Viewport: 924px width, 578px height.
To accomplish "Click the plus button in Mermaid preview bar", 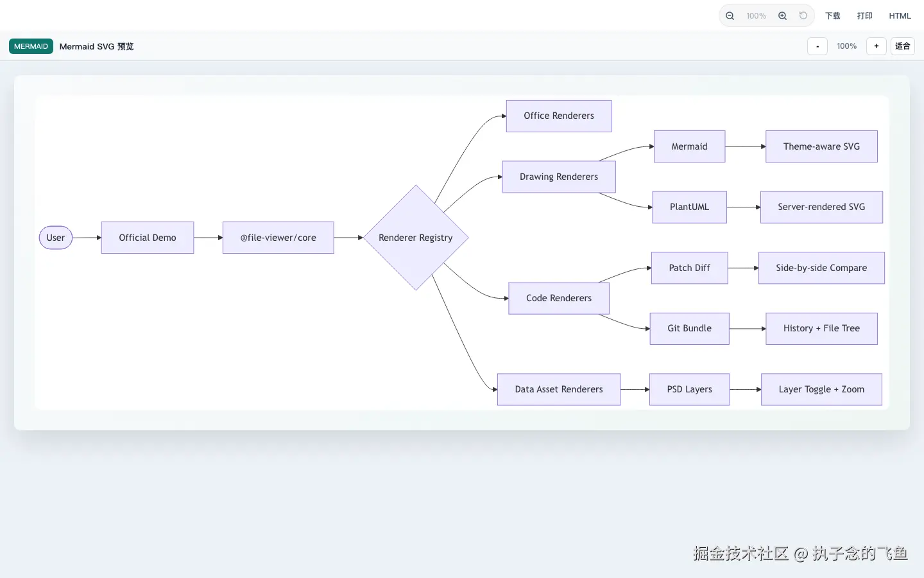I will pyautogui.click(x=876, y=46).
